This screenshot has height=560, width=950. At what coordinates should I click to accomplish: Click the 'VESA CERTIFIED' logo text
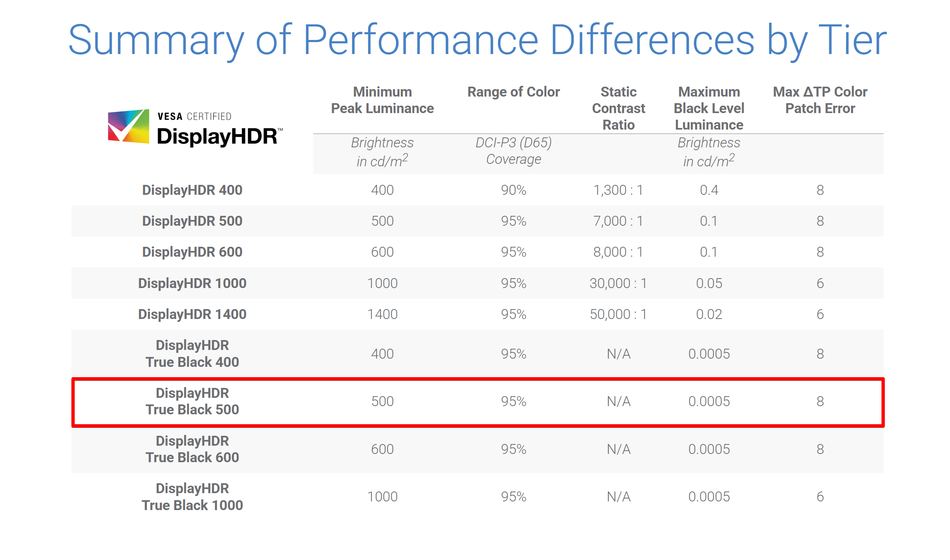194,116
